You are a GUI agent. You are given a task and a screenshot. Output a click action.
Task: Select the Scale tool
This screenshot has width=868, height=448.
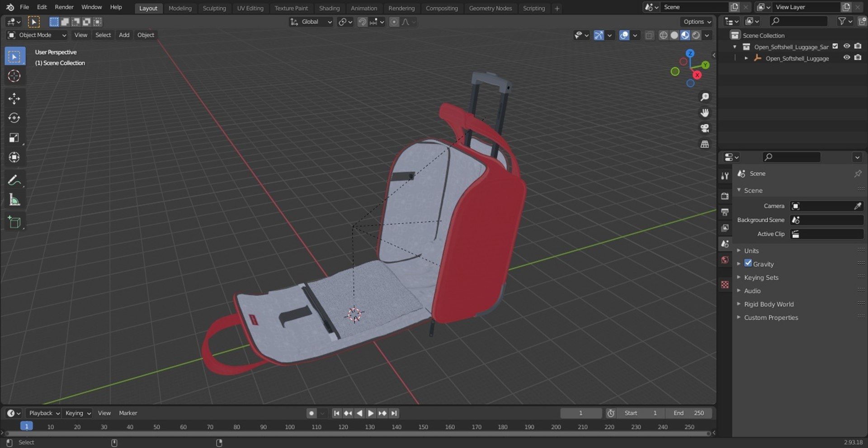click(x=14, y=137)
